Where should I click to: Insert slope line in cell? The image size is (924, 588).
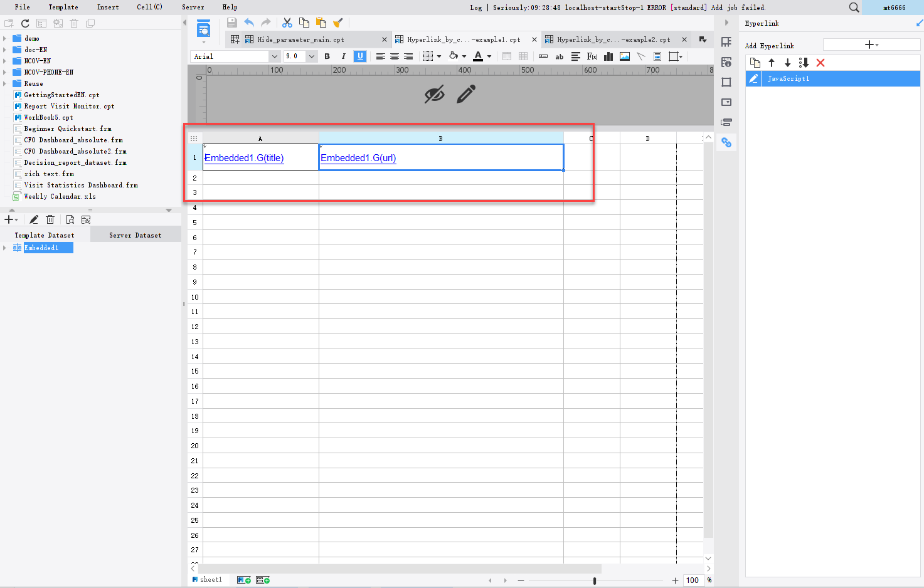point(641,56)
